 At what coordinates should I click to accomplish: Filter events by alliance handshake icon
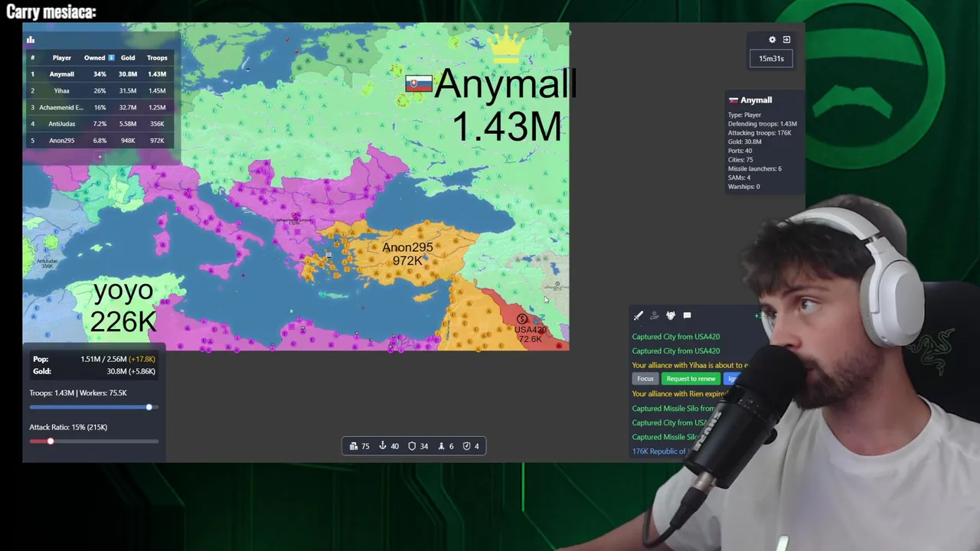pos(671,315)
